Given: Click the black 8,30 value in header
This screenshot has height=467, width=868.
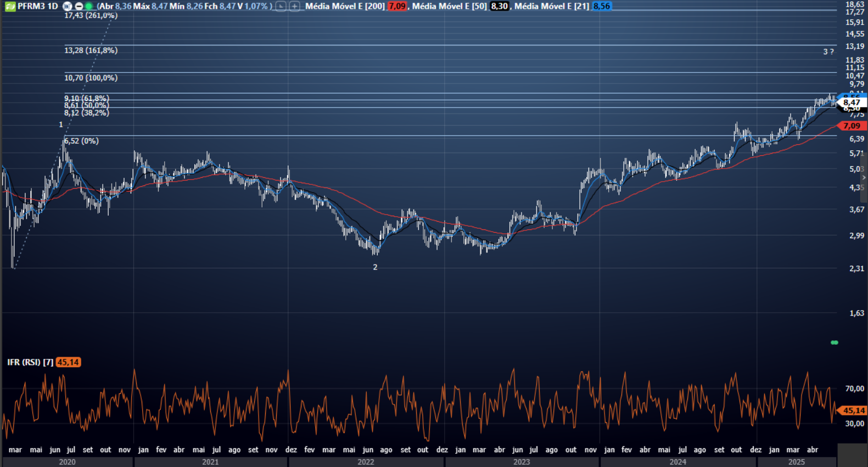Looking at the screenshot, I should (499, 6).
